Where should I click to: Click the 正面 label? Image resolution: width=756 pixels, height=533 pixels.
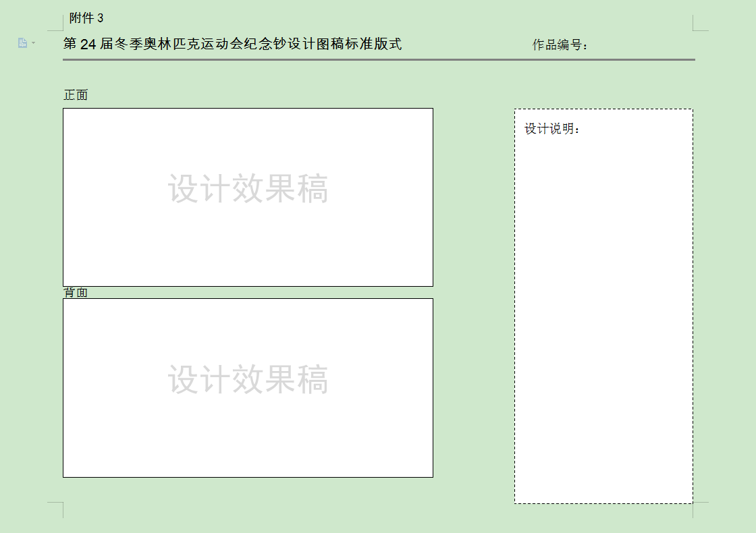point(76,95)
